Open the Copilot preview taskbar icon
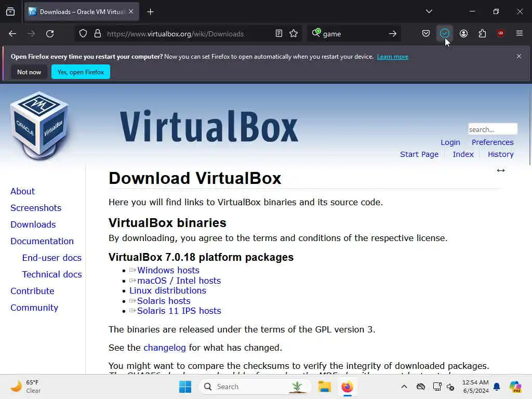The height and width of the screenshot is (399, 532). tap(515, 387)
